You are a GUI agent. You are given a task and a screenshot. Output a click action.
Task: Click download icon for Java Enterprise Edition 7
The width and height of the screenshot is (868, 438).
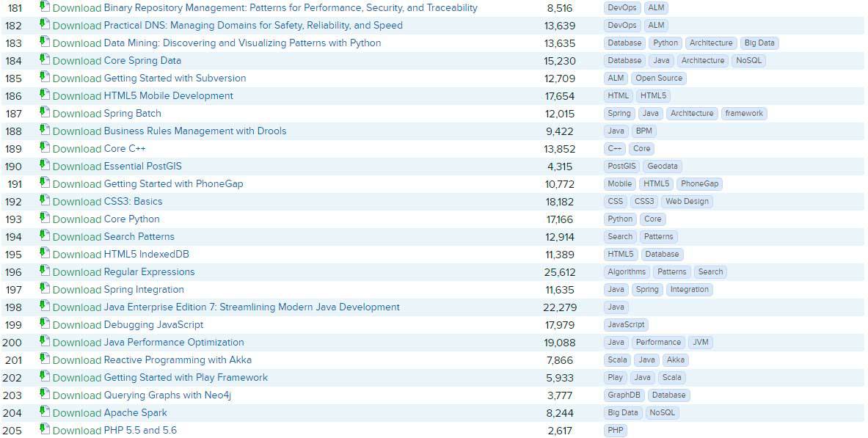click(45, 306)
